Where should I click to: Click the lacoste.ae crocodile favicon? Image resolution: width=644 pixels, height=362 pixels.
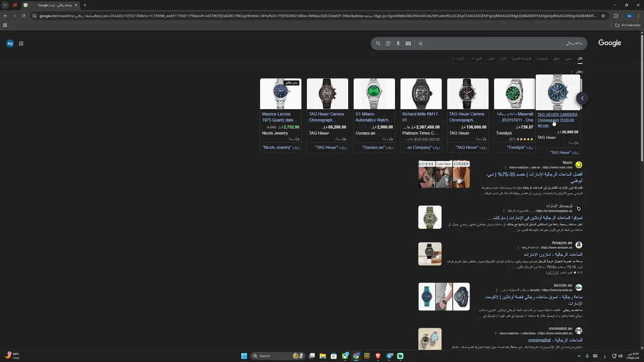(579, 288)
